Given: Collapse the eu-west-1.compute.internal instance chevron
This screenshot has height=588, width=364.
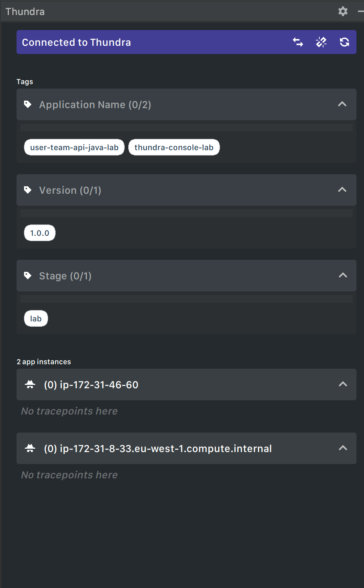Looking at the screenshot, I should tap(343, 448).
